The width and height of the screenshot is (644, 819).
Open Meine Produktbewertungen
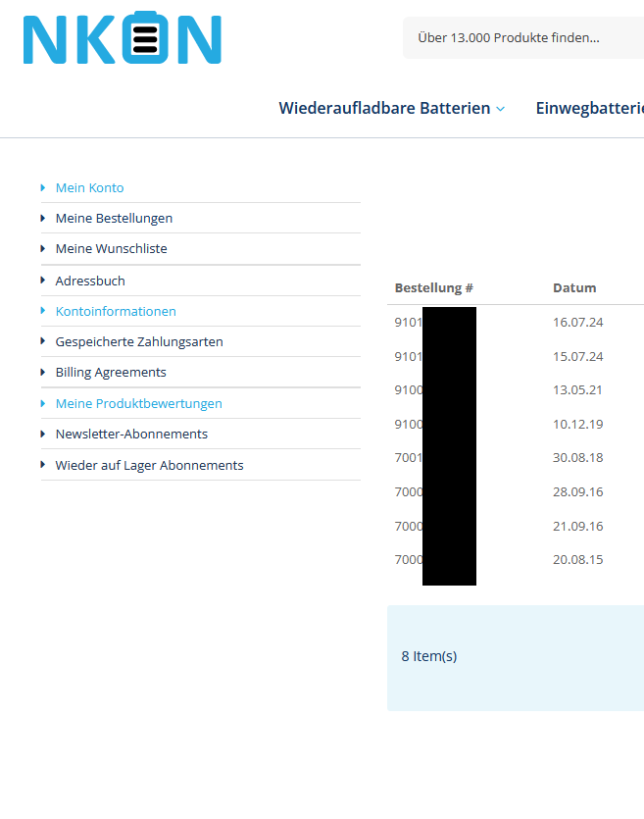click(138, 403)
